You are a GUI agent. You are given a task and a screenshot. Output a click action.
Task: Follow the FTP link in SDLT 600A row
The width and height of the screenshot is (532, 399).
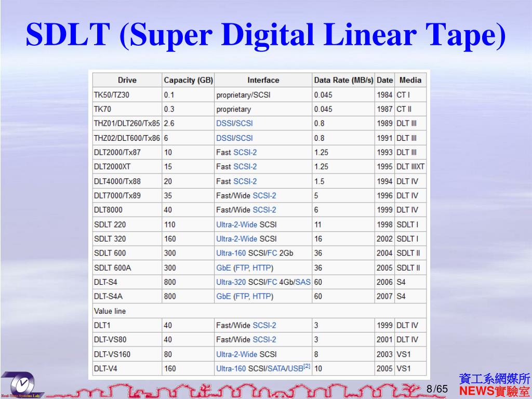[x=242, y=268]
